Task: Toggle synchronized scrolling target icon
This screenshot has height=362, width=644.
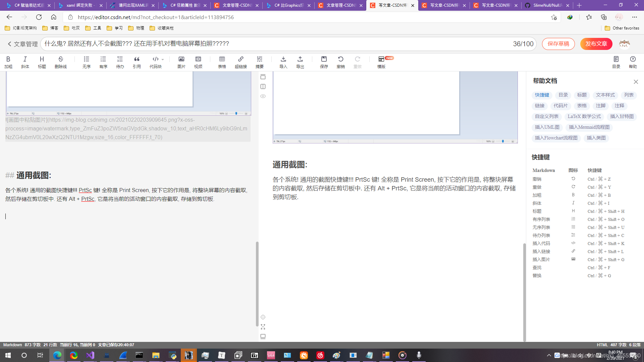Action: coord(263,317)
